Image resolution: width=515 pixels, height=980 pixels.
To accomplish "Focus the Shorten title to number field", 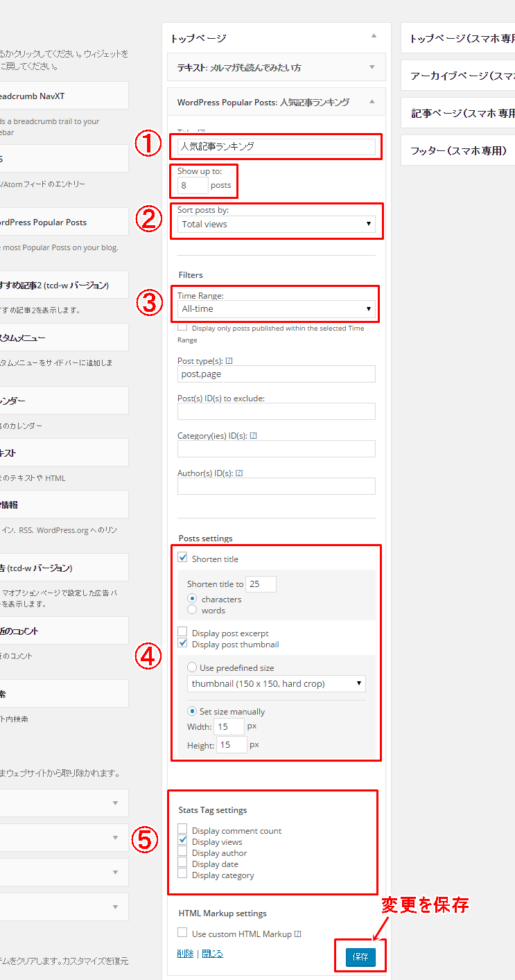I will [x=261, y=584].
